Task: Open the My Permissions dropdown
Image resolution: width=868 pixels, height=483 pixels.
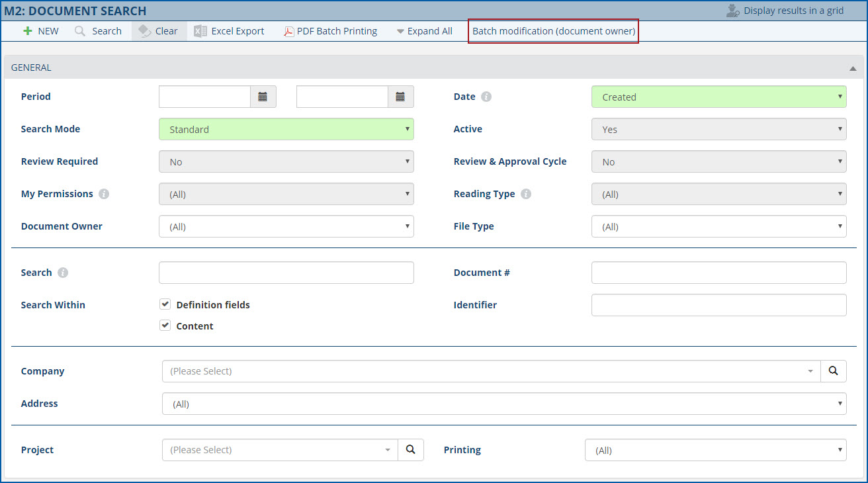Action: (286, 194)
